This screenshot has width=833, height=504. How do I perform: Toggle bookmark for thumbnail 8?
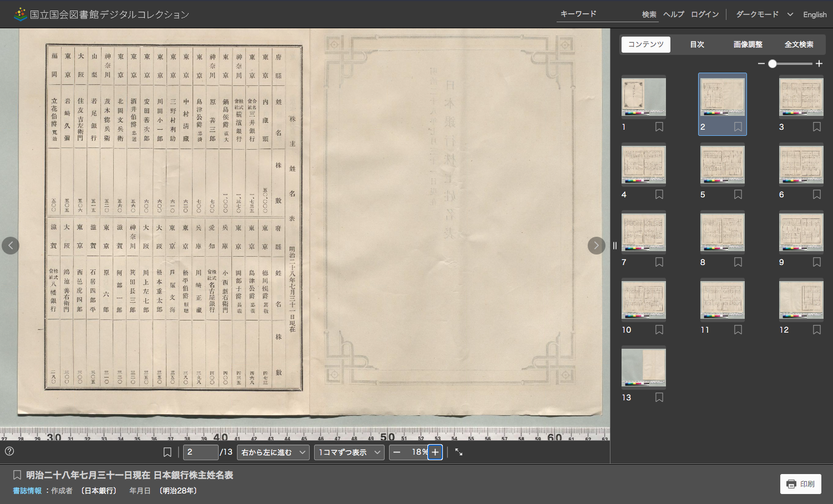click(x=738, y=262)
